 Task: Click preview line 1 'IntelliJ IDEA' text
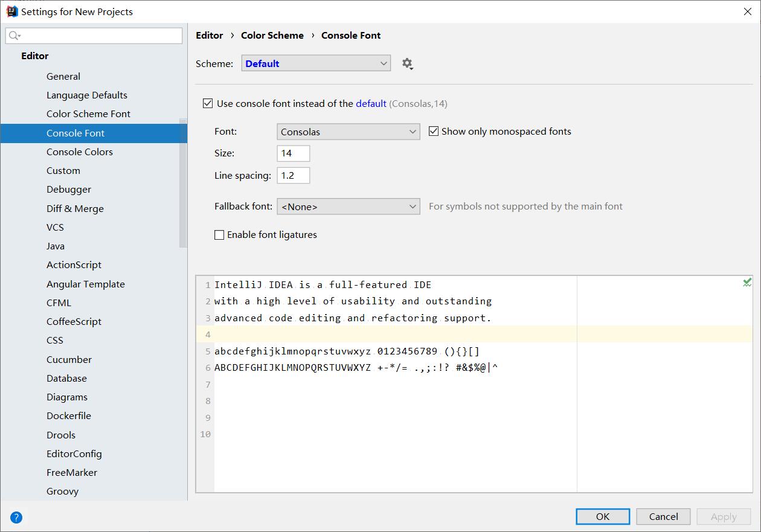coord(323,285)
